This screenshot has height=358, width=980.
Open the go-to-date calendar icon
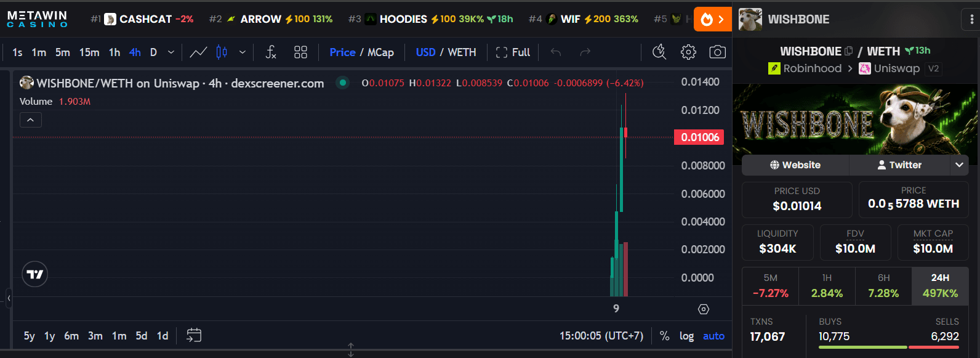pos(194,335)
